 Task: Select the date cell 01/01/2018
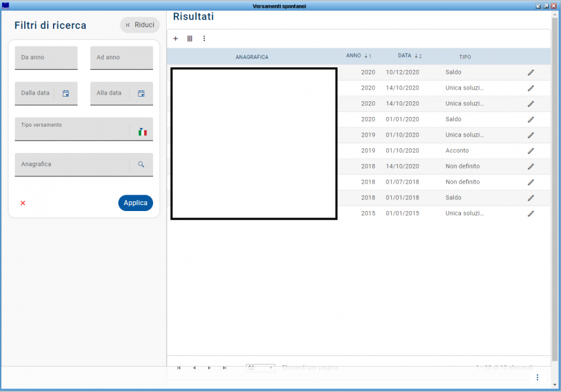point(402,197)
